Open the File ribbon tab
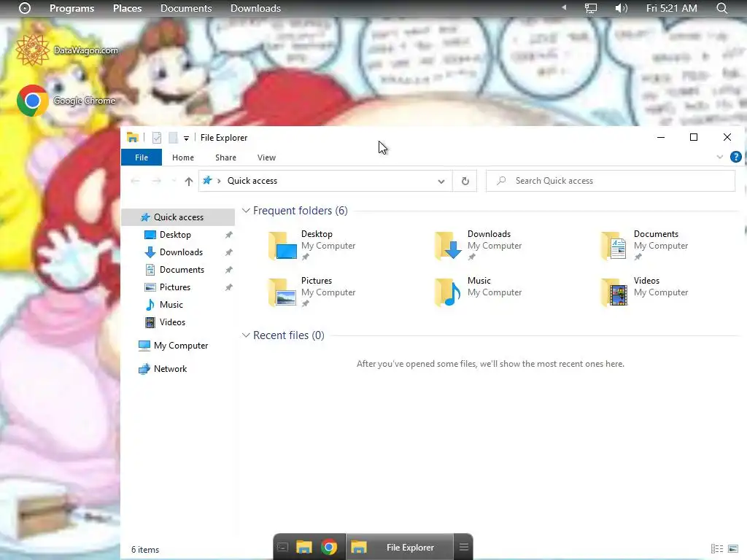The image size is (747, 560). pyautogui.click(x=142, y=157)
